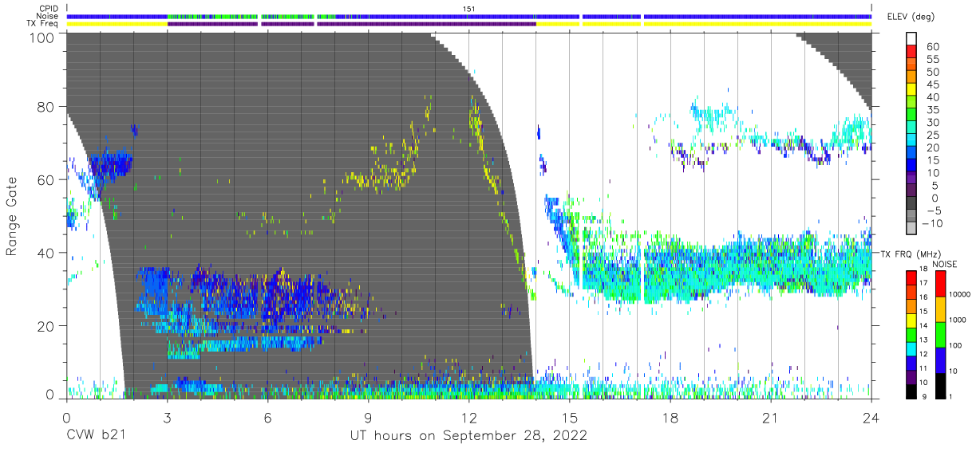Click the CVW b21 radar label

[x=96, y=436]
